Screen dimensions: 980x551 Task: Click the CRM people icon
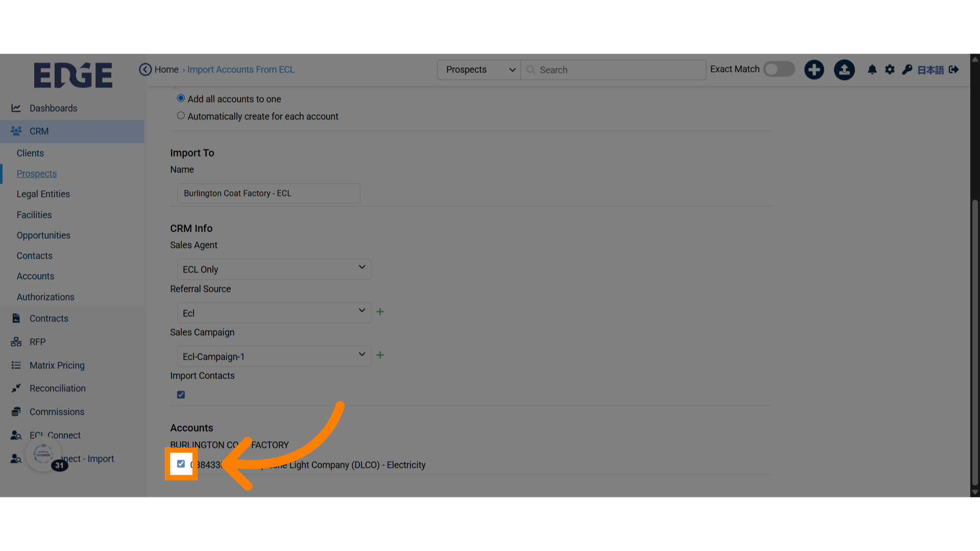coord(16,131)
